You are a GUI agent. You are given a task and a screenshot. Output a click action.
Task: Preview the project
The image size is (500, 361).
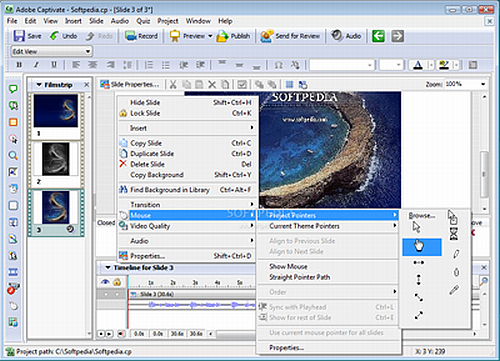[x=187, y=36]
